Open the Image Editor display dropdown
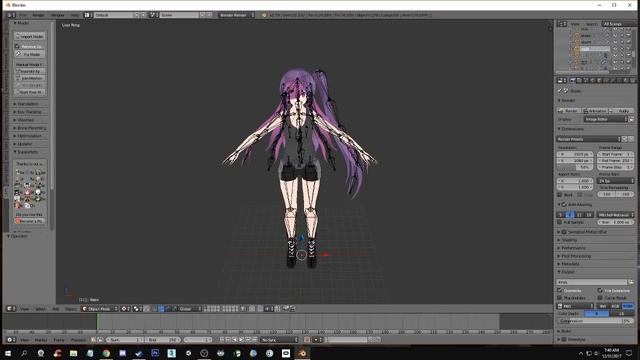This screenshot has width=640, height=360. pos(605,119)
